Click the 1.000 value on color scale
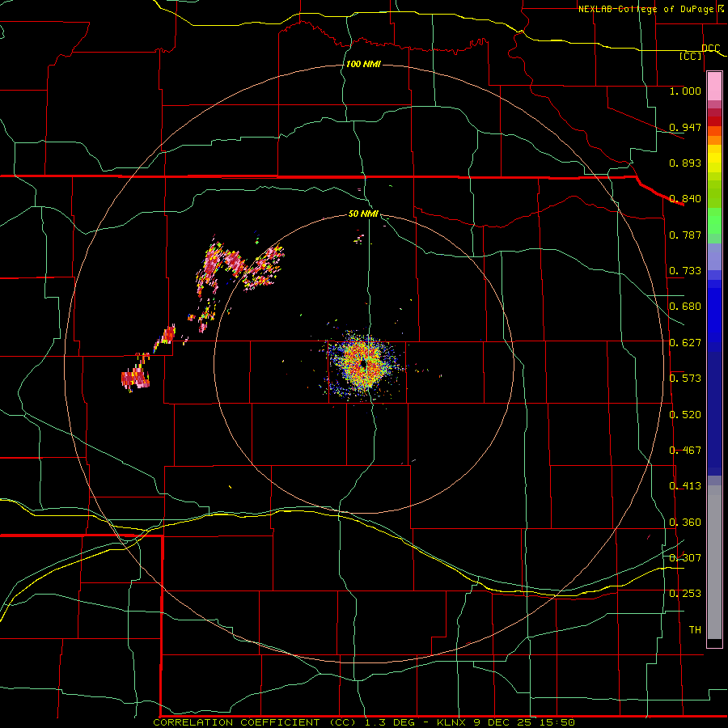Viewport: 728px width, 728px height. [685, 91]
